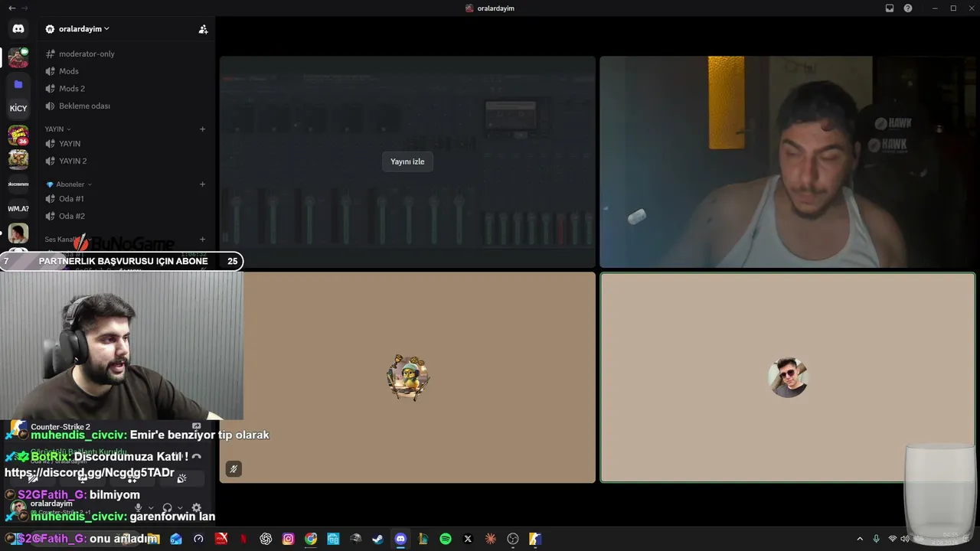Open Spotify from taskbar

446,539
